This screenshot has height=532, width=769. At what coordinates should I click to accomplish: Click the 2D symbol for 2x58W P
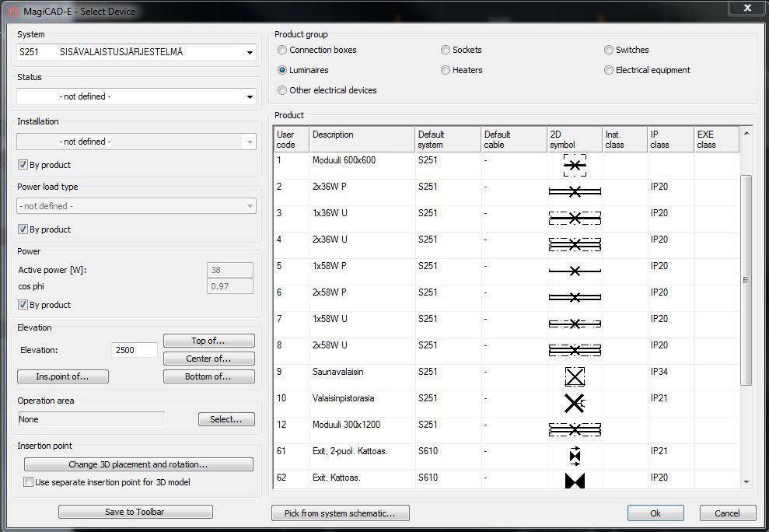pos(575,297)
